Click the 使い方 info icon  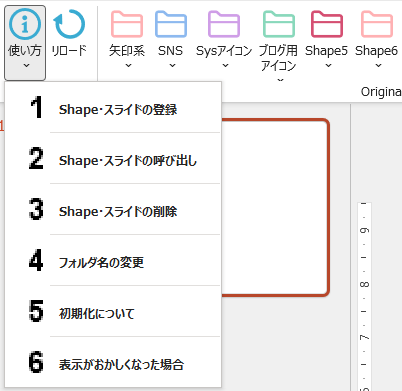pos(25,24)
